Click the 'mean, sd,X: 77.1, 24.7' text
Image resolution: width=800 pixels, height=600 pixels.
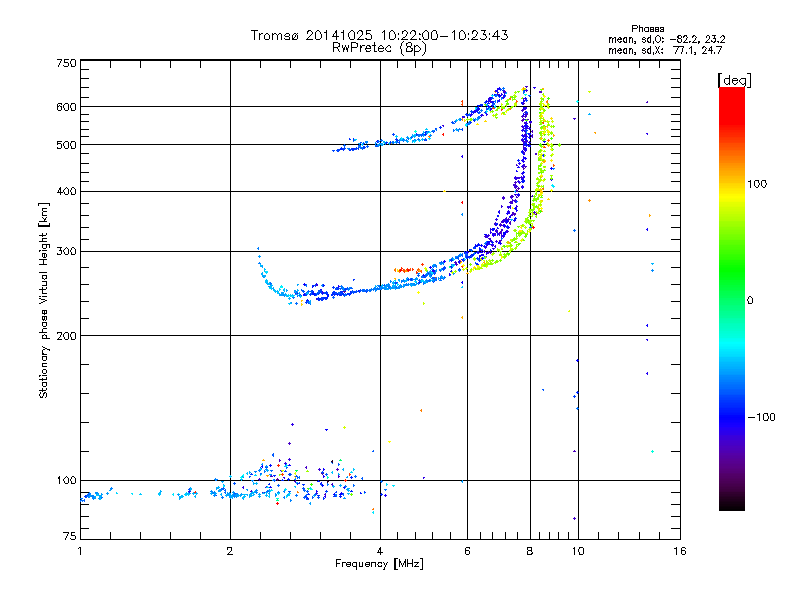click(665, 50)
